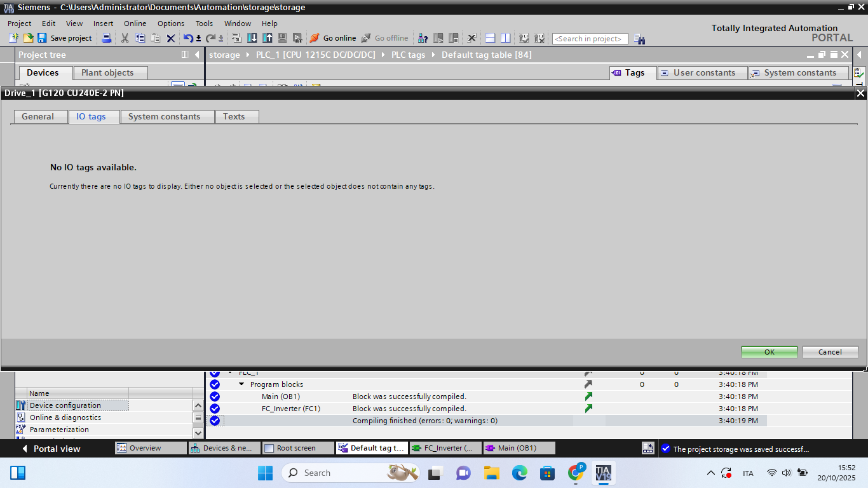Click the Download to device icon
The height and width of the screenshot is (488, 868).
(x=252, y=38)
